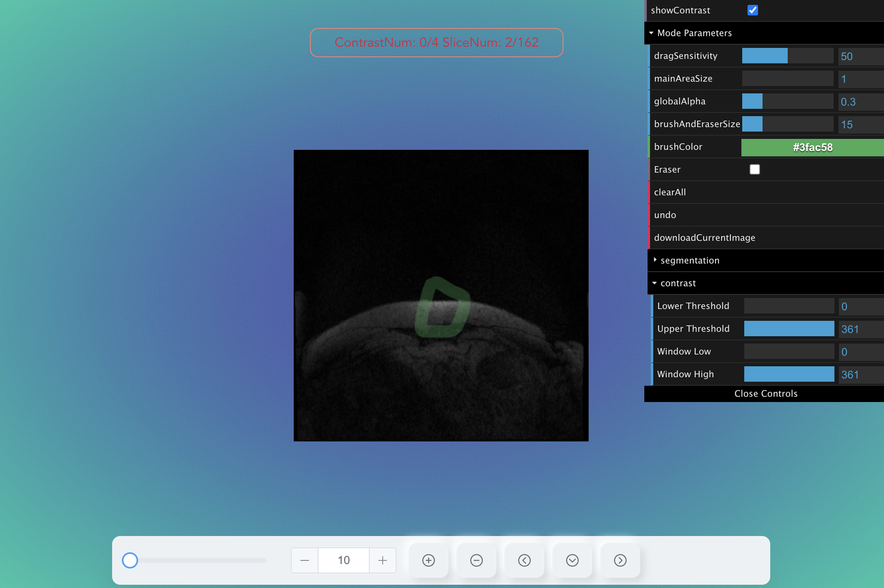Click the zoom out minus-circle icon
Screen dimensions: 884x588
477,560
